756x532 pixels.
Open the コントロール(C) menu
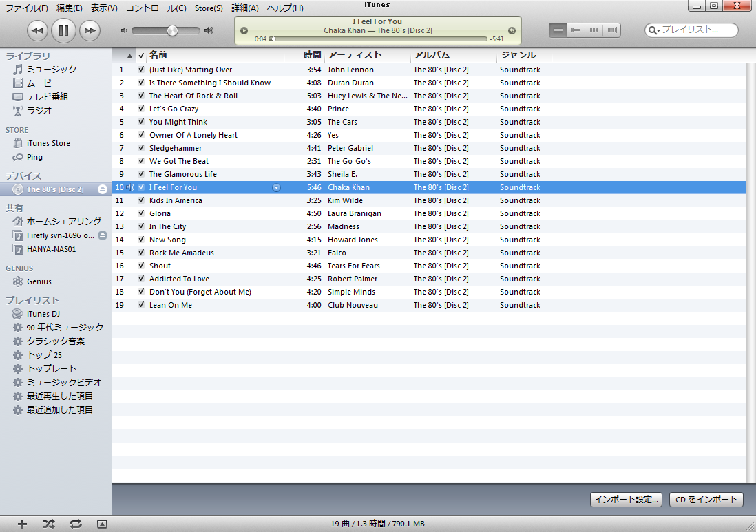coord(156,8)
